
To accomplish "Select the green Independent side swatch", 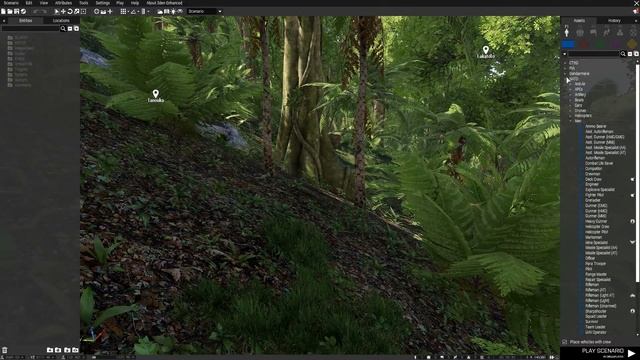I will (600, 44).
